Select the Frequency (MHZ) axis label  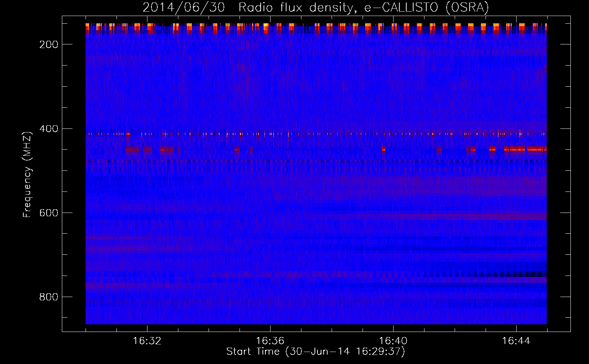(27, 174)
